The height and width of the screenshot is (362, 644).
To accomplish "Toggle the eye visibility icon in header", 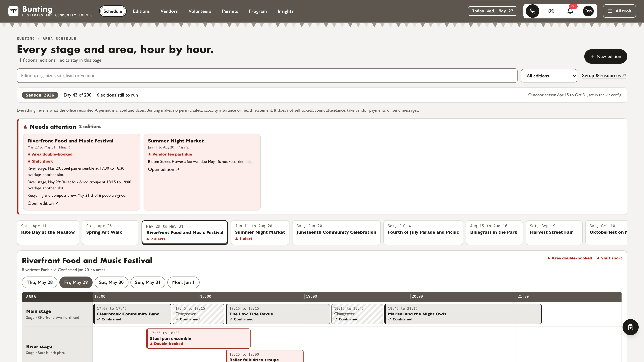I will 551,11.
